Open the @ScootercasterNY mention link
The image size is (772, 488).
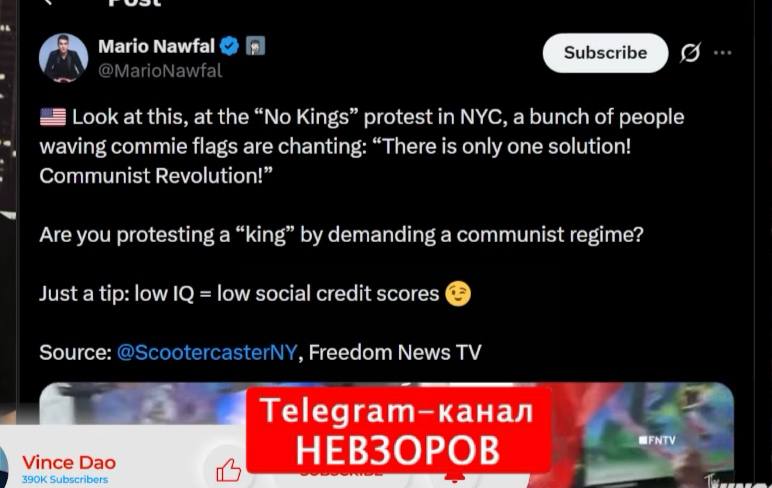click(x=207, y=353)
